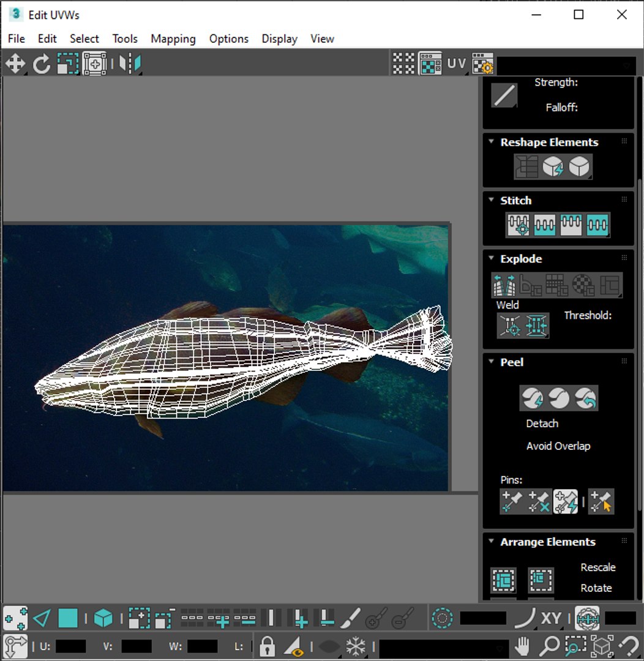Toggle Select by Element cube icon
The width and height of the screenshot is (644, 661).
click(103, 618)
